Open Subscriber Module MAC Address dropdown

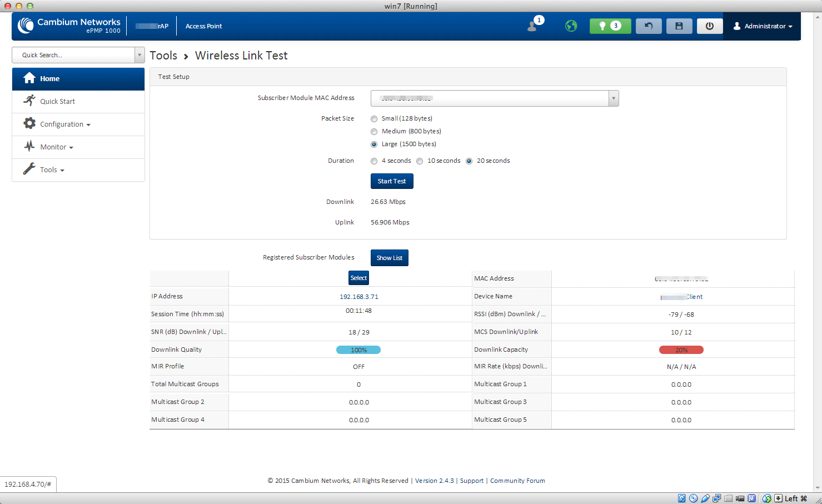coord(613,98)
